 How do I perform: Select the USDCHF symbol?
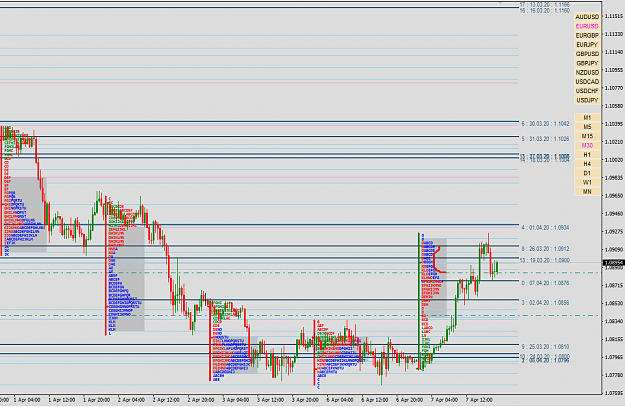pyautogui.click(x=587, y=91)
